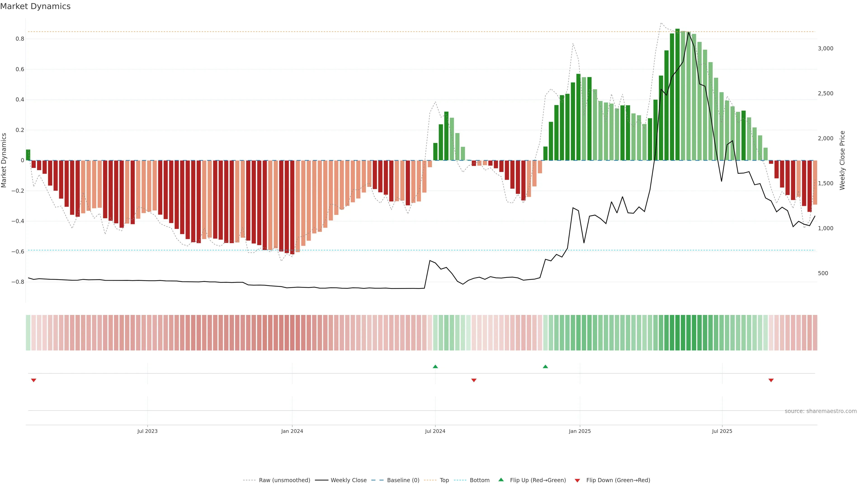This screenshot has width=868, height=488.
Task: Click the red flip-down marker after Jul 2024
Action: 474,380
